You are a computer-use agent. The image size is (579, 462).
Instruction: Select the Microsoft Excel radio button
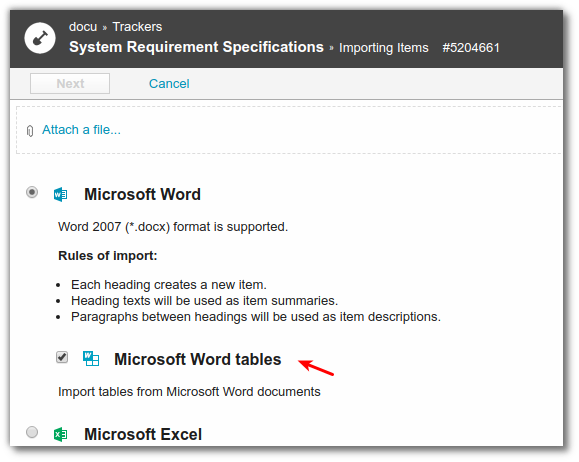(32, 432)
